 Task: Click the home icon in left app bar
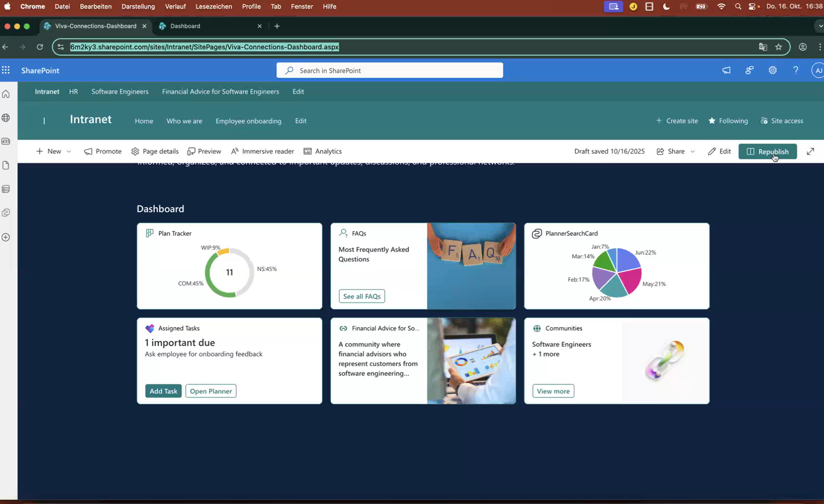pyautogui.click(x=6, y=94)
